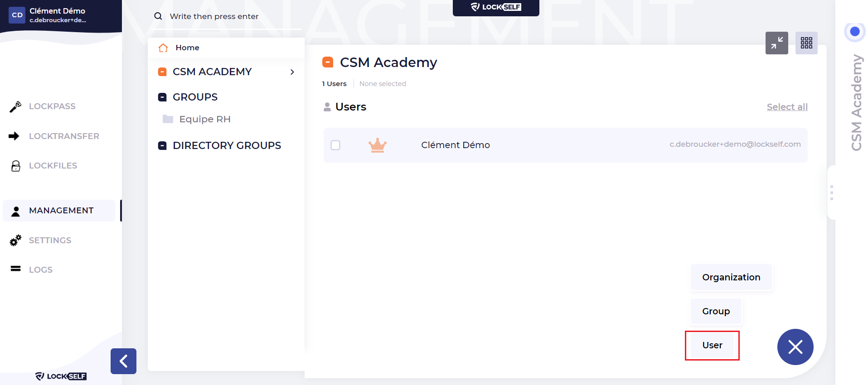Choose User from the add menu
Viewport: 868px width, 385px height.
pyautogui.click(x=712, y=345)
